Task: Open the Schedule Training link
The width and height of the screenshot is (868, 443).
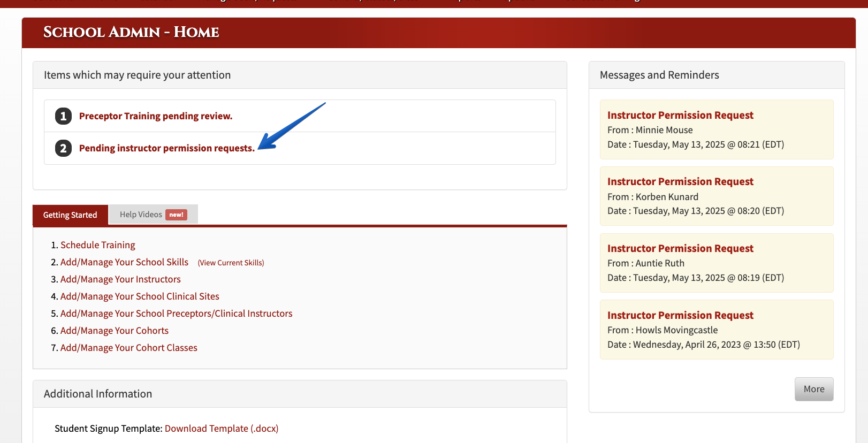Action: [98, 245]
